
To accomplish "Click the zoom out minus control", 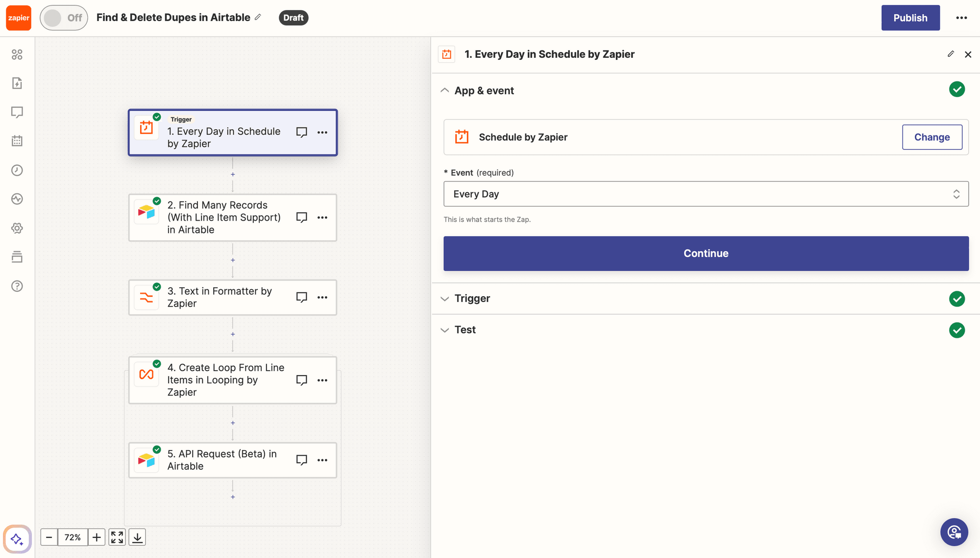I will click(49, 537).
